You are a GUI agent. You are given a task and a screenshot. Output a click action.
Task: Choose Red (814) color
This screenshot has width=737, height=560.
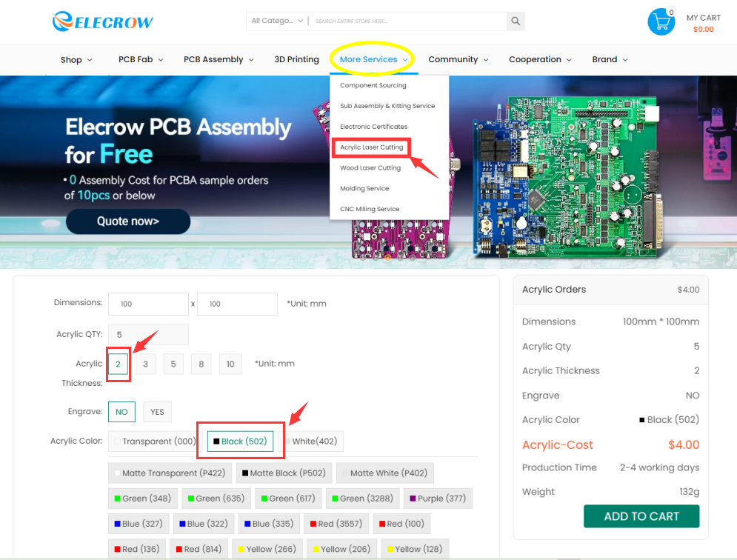(x=199, y=549)
